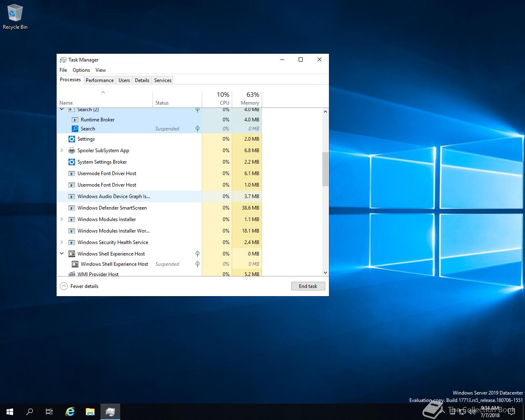Select the Windows Modules Installer row name
525x420 pixels.
[x=107, y=219]
